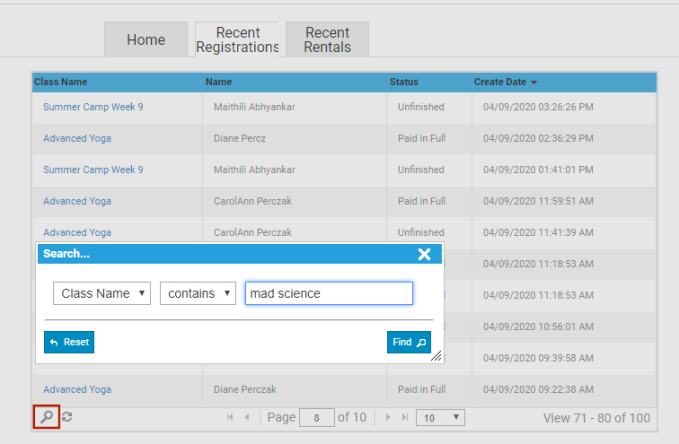Click the refresh grid icon
Screen dimensions: 679x444
pos(67,417)
